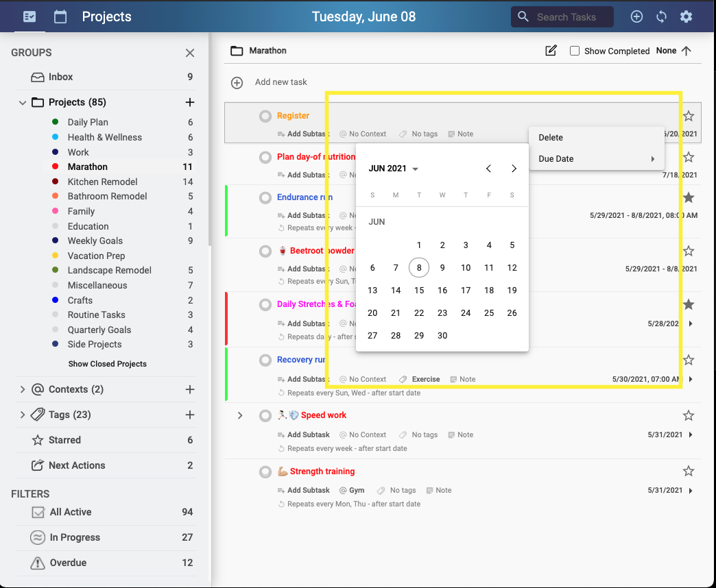Click the Gym context icon on Strength training

pos(342,490)
